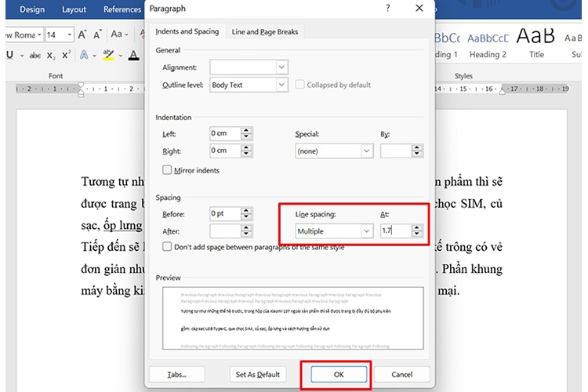Open font name dropdown

pyautogui.click(x=39, y=34)
